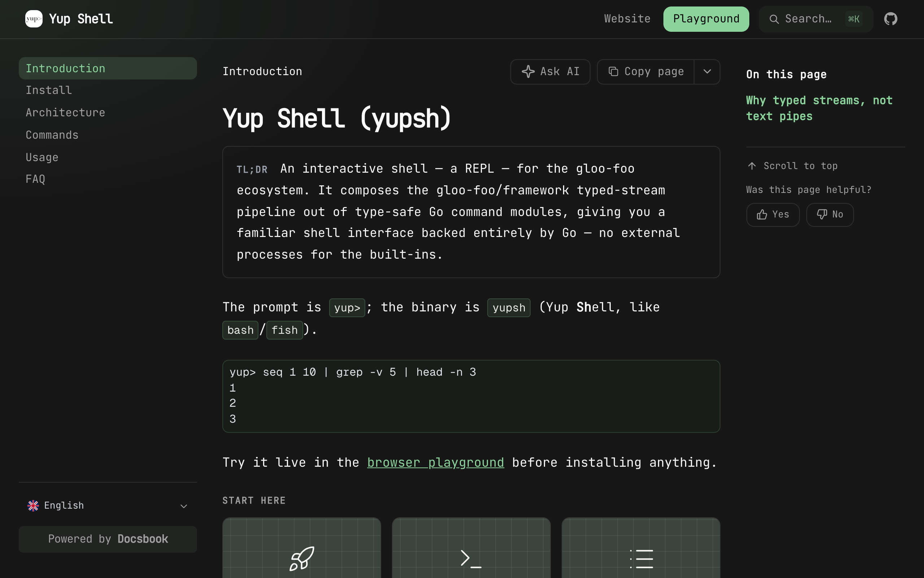This screenshot has width=924, height=578.
Task: Click the Copy page button
Action: point(646,72)
